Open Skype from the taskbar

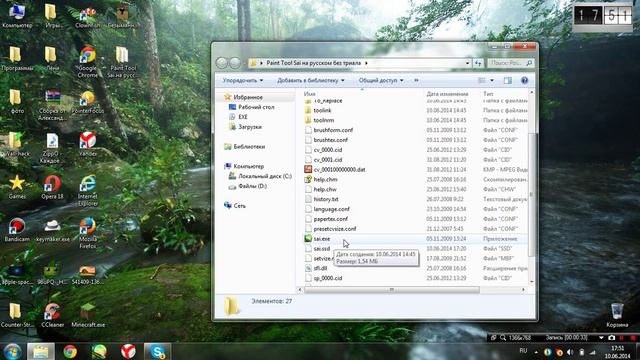pos(158,351)
